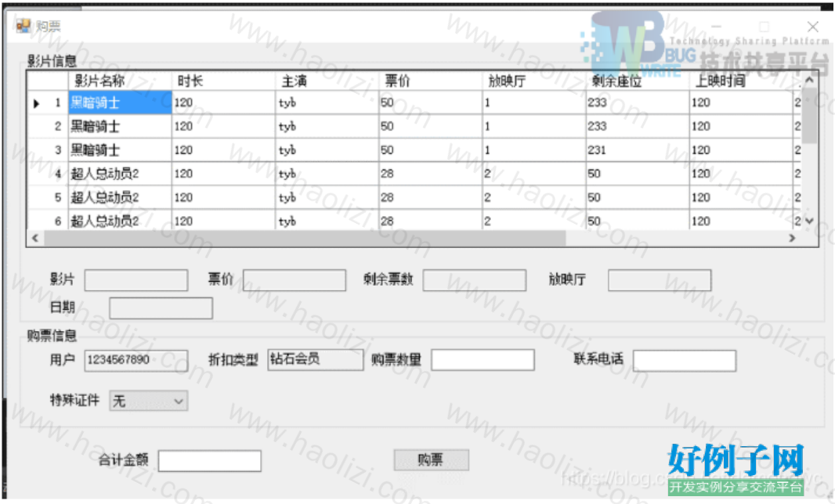
Task: Click the 放映厅 input box below the table
Action: point(660,280)
